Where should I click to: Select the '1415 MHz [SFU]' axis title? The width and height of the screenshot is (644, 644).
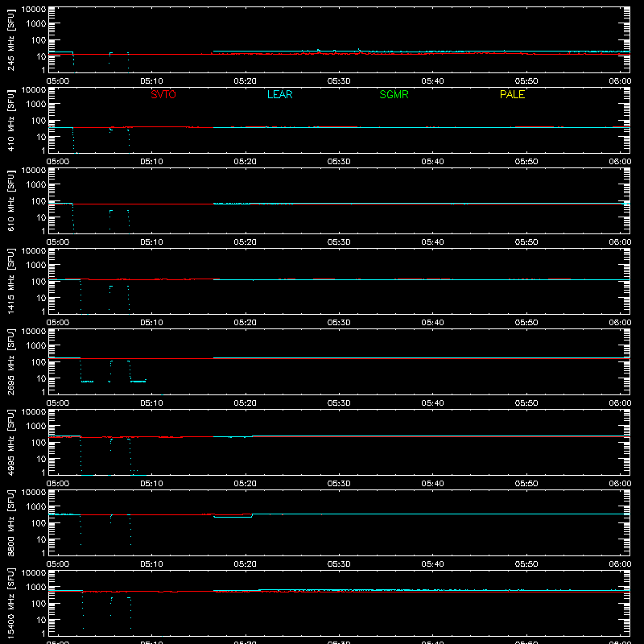10,281
